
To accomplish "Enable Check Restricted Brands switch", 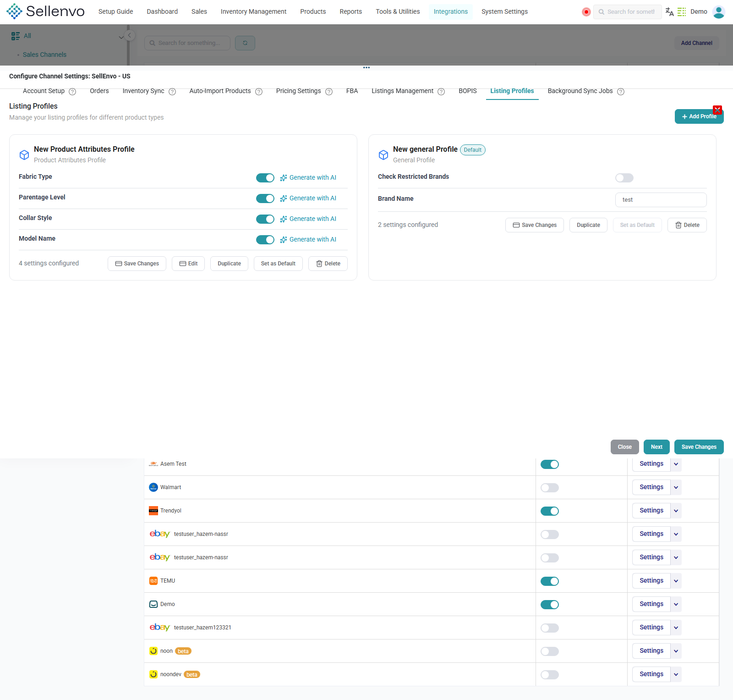I will [x=624, y=178].
